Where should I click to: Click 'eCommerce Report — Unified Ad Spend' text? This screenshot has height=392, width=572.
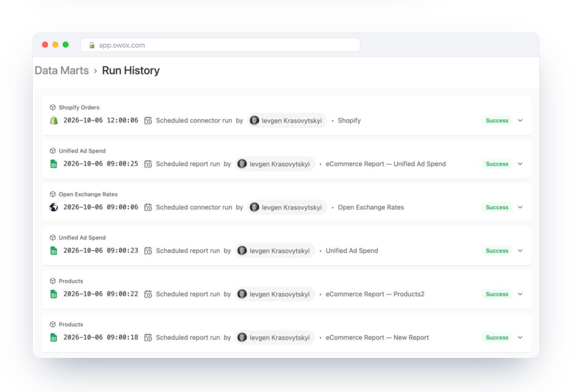386,164
